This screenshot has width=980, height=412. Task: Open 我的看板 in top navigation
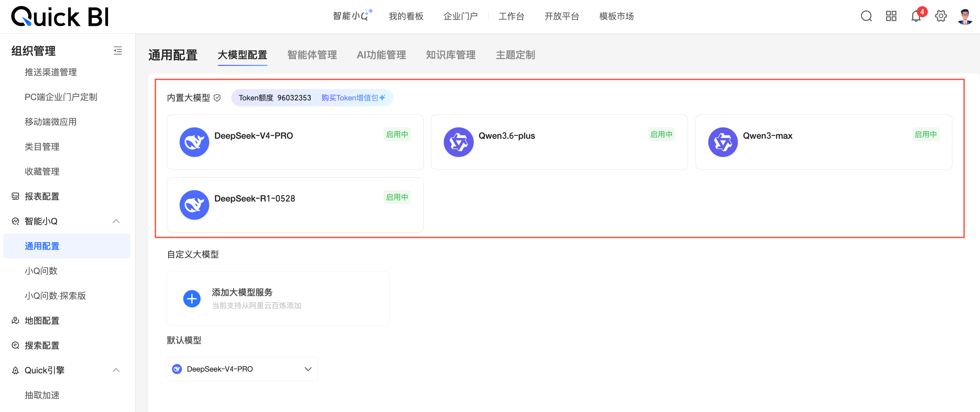(406, 16)
